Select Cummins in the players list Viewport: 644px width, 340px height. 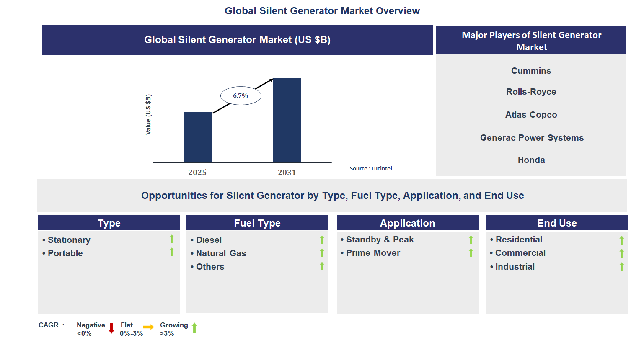pyautogui.click(x=531, y=71)
